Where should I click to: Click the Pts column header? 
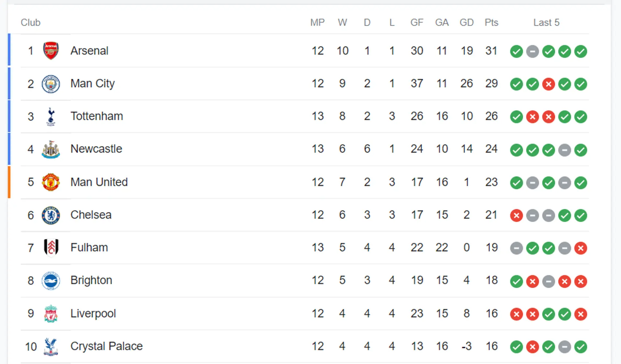click(x=491, y=22)
